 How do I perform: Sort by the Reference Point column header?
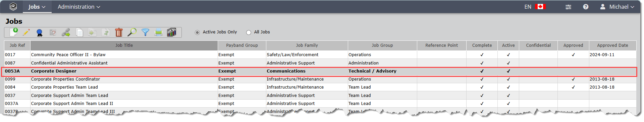click(x=441, y=45)
